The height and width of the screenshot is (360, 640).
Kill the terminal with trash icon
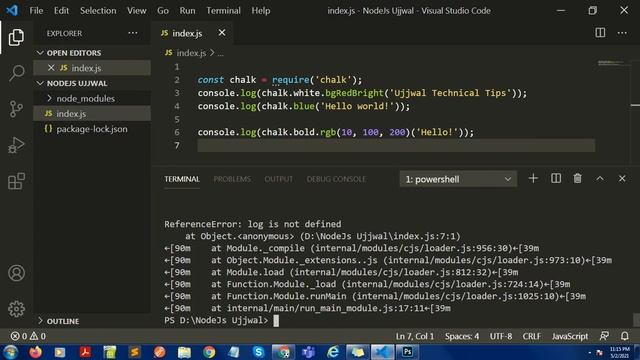(578, 178)
